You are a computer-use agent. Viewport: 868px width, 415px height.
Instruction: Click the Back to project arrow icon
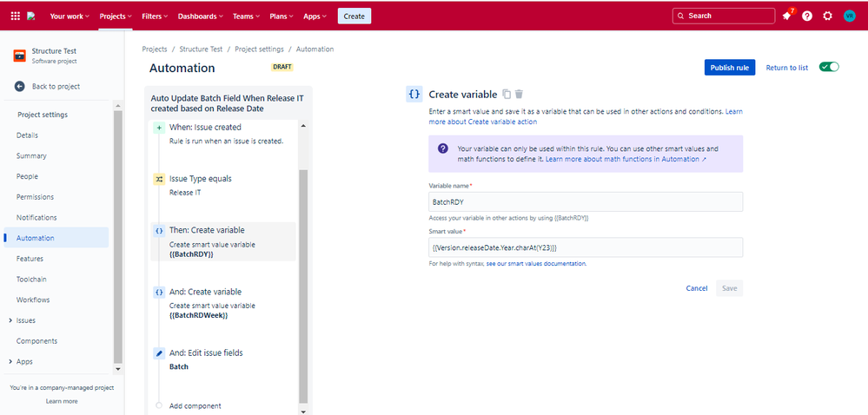(20, 86)
